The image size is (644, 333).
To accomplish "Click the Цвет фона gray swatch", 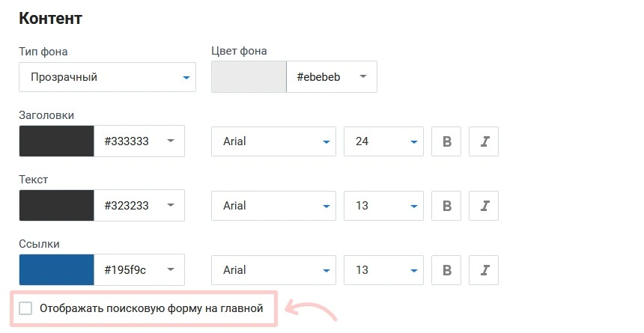I will [x=249, y=77].
